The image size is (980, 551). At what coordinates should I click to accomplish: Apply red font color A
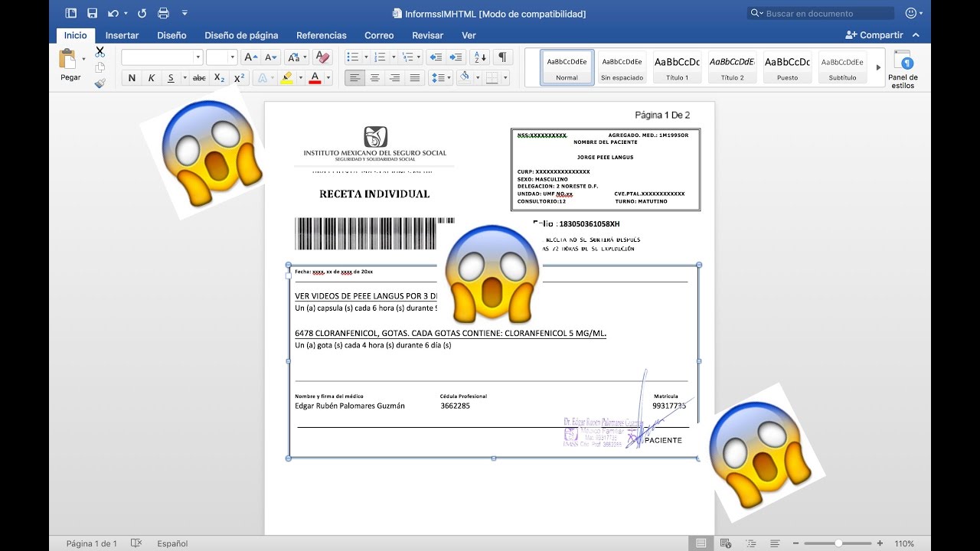coord(315,78)
